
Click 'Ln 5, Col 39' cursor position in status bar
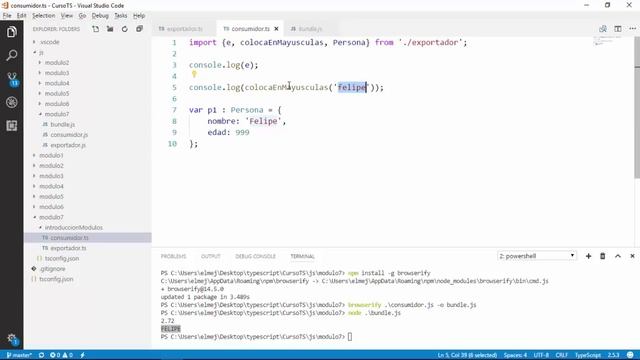click(x=467, y=355)
